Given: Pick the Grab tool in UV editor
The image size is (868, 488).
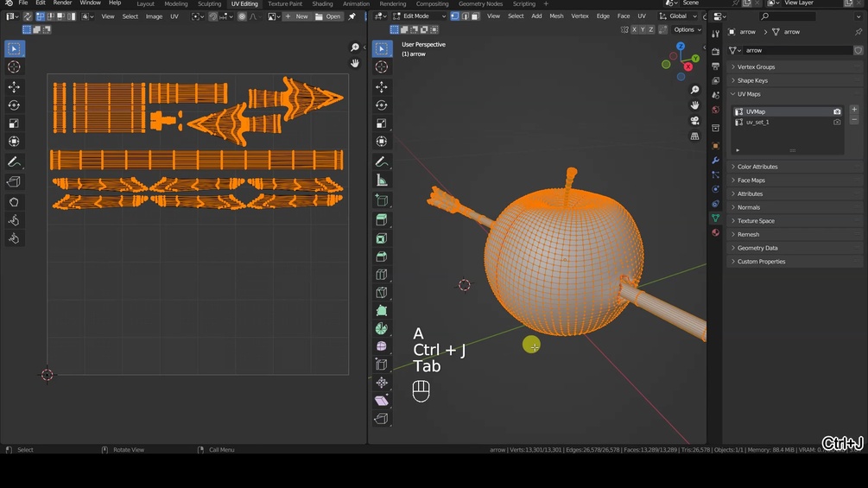Looking at the screenshot, I should pyautogui.click(x=14, y=202).
